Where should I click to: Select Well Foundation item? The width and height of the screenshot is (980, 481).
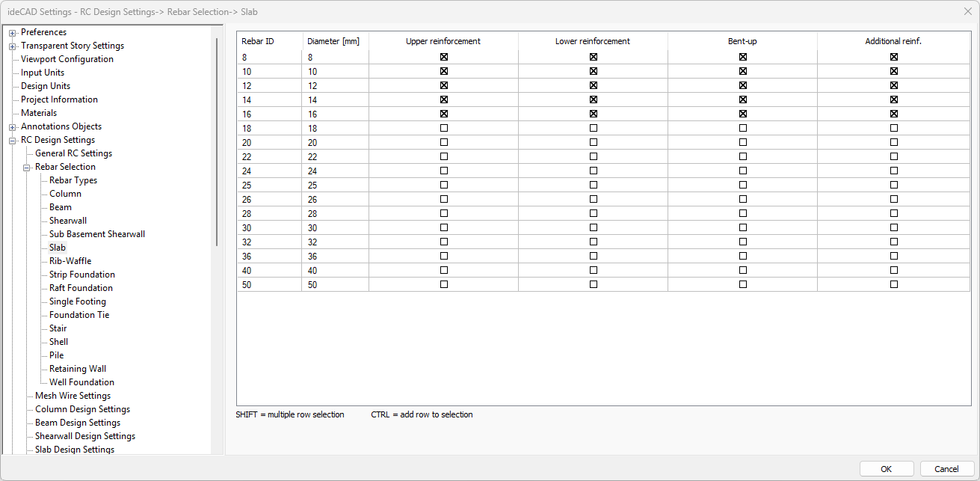[81, 382]
